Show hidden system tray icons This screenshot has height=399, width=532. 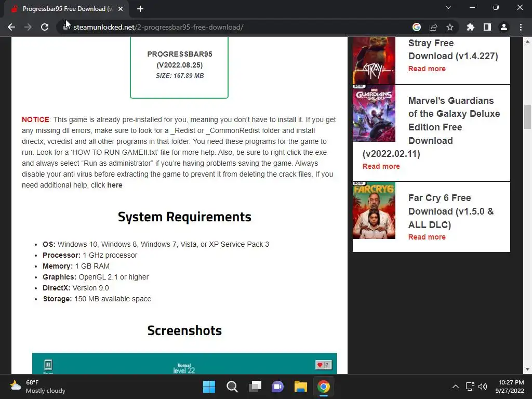tap(456, 387)
